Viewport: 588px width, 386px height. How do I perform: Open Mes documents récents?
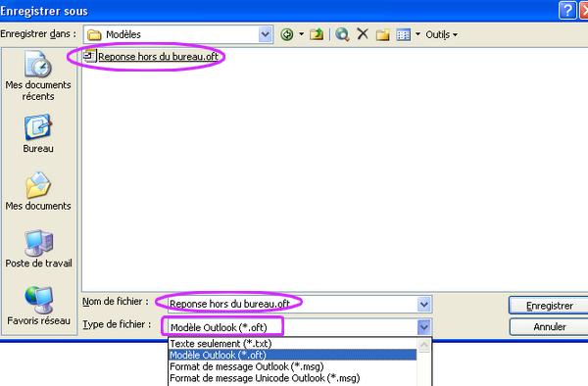(x=38, y=76)
